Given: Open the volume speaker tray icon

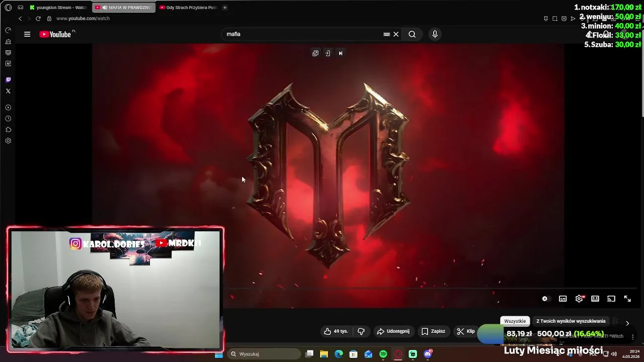Looking at the screenshot, I should pos(614,354).
